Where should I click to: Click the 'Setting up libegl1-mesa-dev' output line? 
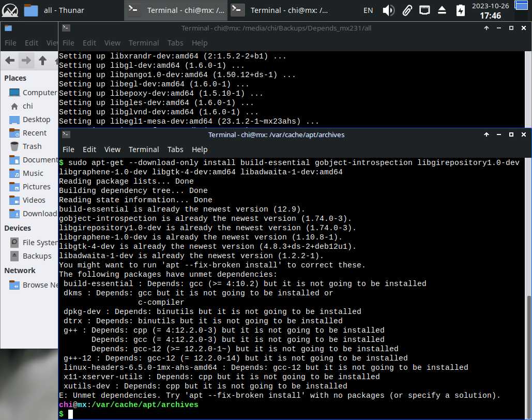189,121
